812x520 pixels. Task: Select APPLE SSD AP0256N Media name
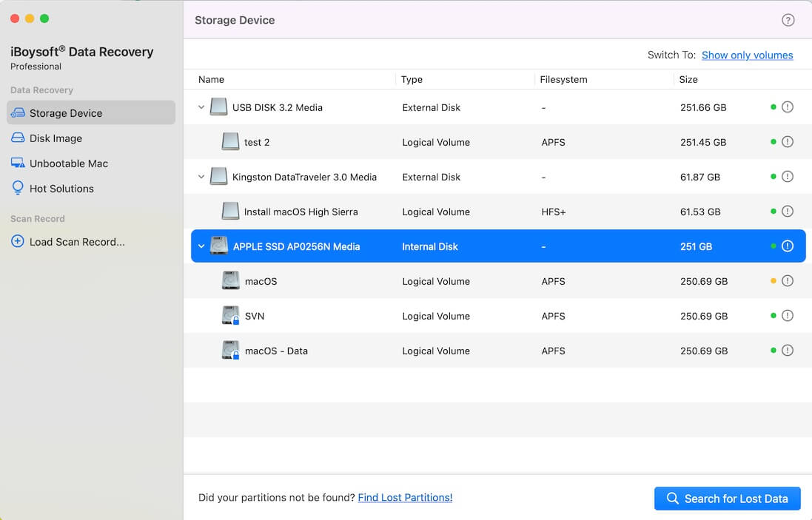pos(297,247)
